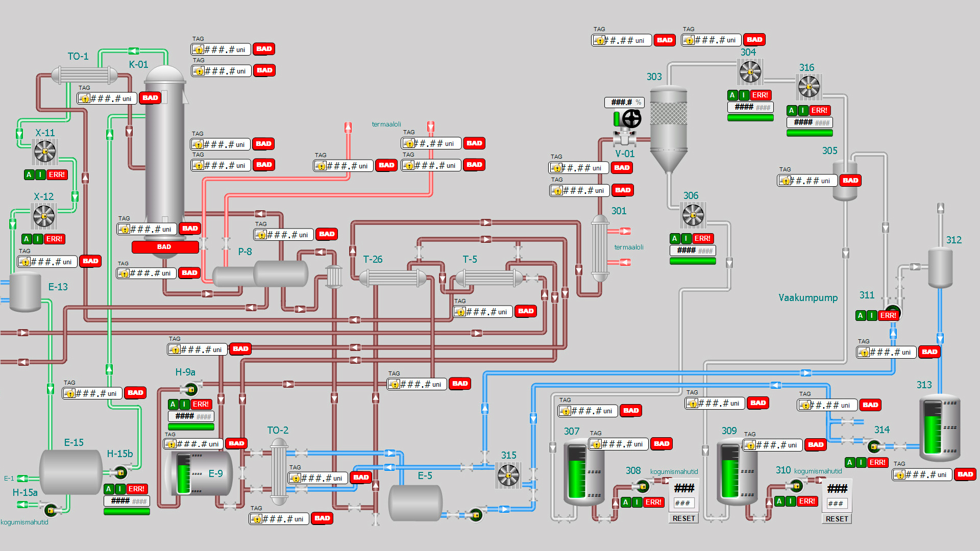The height and width of the screenshot is (551, 980).
Task: Open pump 308 symbol
Action: (644, 485)
